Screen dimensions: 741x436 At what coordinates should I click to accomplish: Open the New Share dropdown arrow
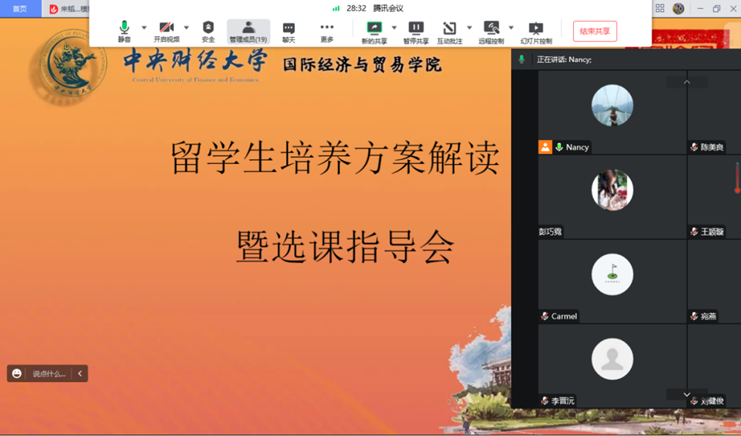(x=394, y=28)
